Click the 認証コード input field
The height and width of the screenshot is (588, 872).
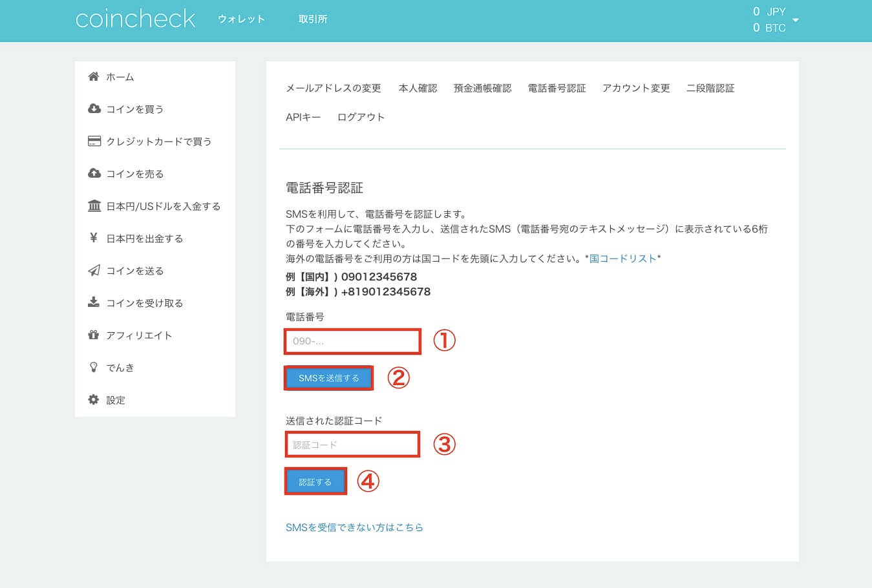pos(352,445)
